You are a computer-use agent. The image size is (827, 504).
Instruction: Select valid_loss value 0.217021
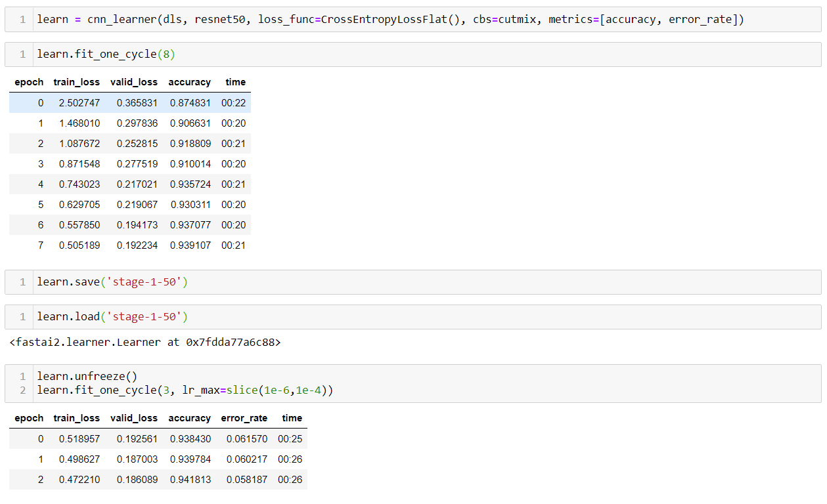[137, 184]
